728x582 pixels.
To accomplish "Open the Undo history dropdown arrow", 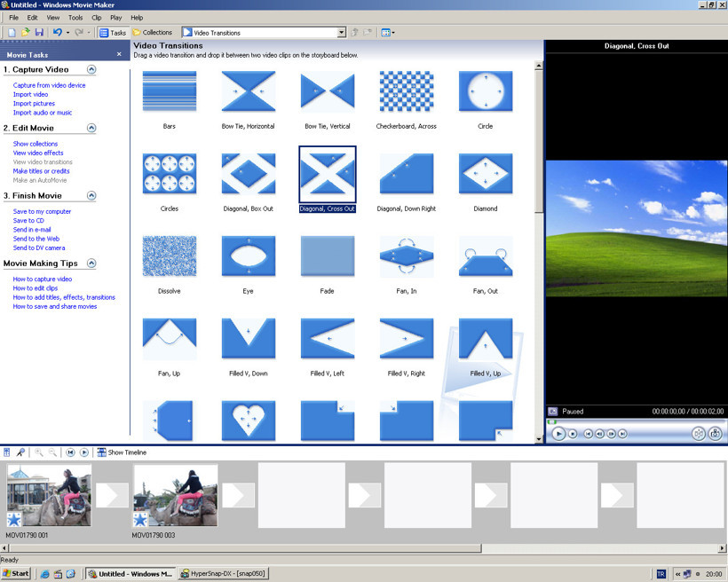I will [67, 33].
